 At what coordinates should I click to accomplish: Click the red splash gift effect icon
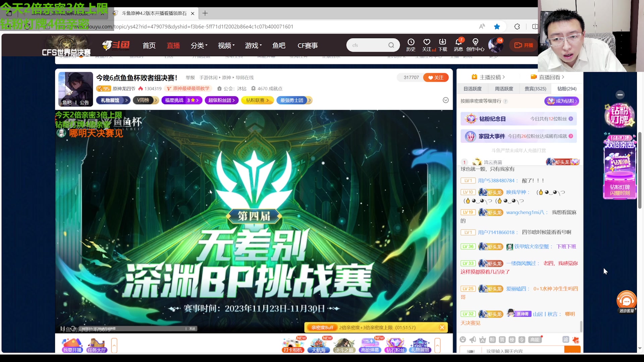point(576,340)
